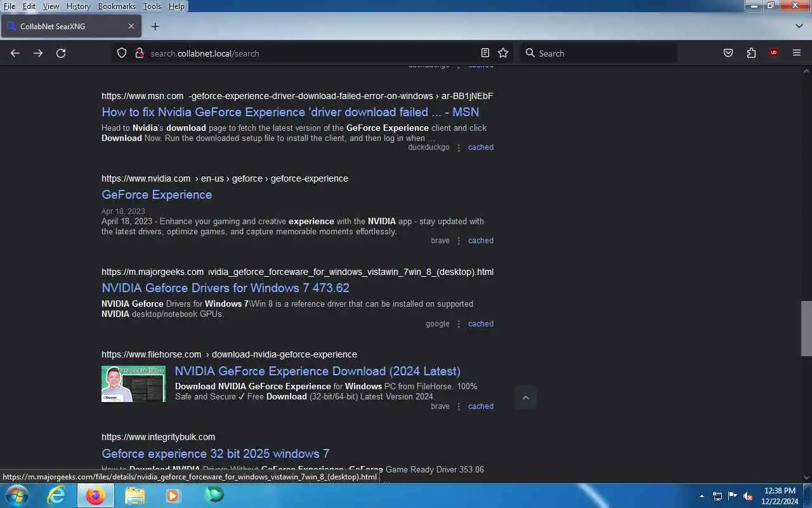Screen dimensions: 812x508
Task: Reload the current search page
Action: click(x=61, y=53)
